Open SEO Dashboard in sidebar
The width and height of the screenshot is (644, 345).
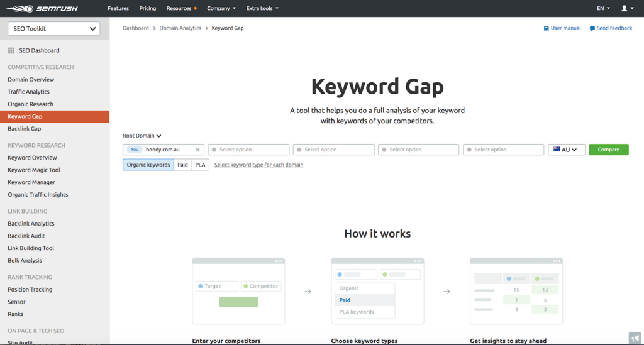click(x=39, y=50)
